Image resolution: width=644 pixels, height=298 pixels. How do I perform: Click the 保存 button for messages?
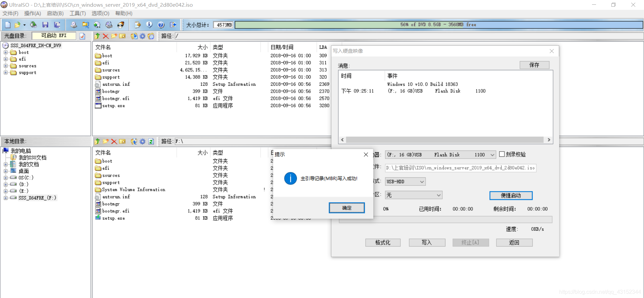point(534,65)
